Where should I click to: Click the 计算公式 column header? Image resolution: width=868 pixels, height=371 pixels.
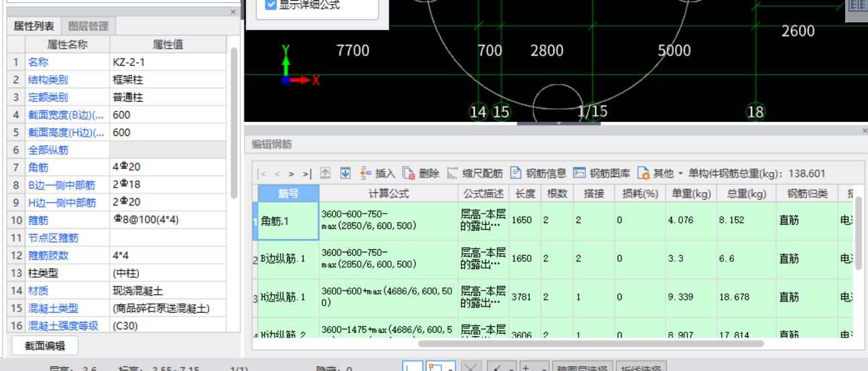tap(388, 194)
